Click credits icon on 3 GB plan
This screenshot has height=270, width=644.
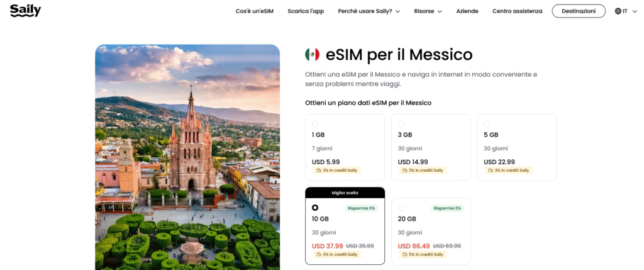404,170
